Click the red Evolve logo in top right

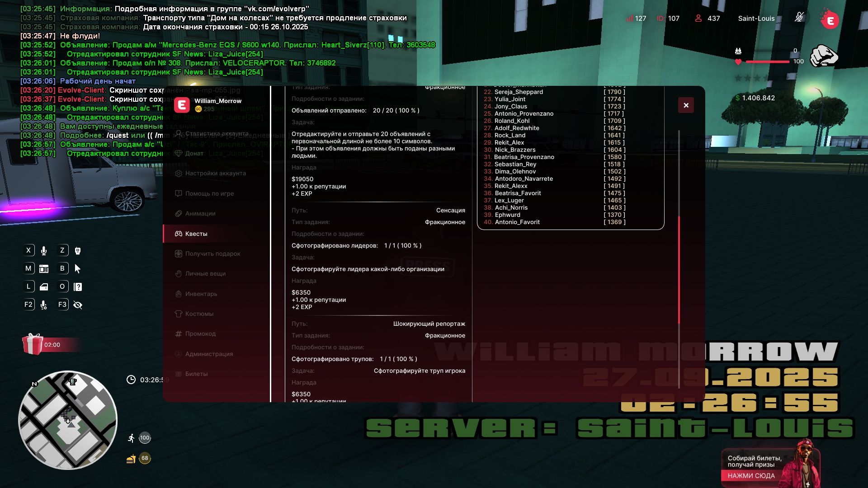(830, 20)
